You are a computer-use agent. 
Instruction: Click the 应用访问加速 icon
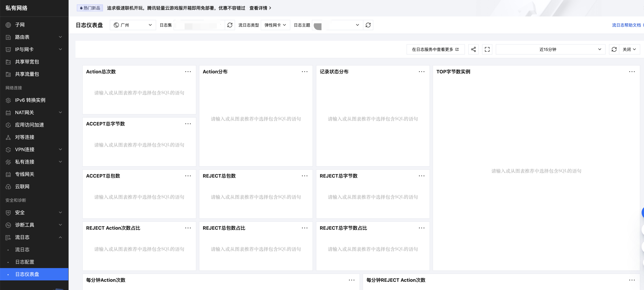point(8,125)
